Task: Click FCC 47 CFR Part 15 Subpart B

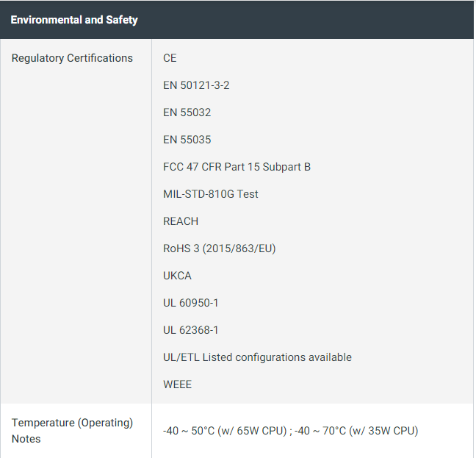Action: pyautogui.click(x=237, y=167)
